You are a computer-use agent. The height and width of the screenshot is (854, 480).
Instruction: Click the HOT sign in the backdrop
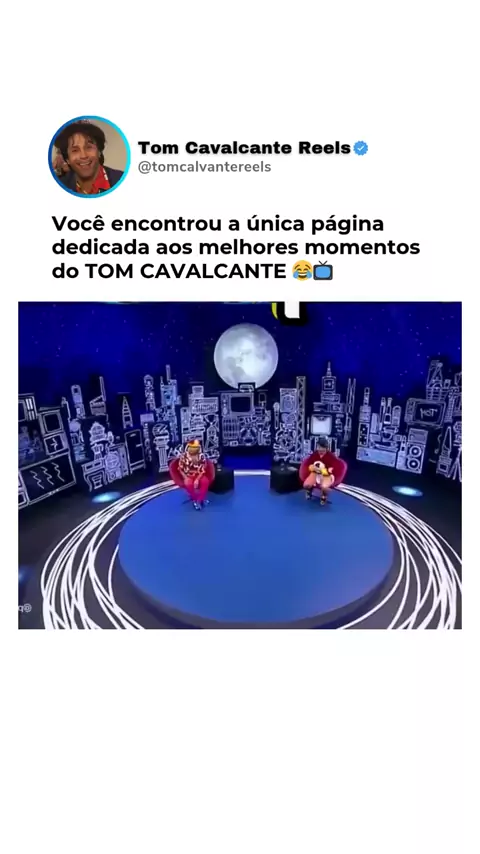424,413
